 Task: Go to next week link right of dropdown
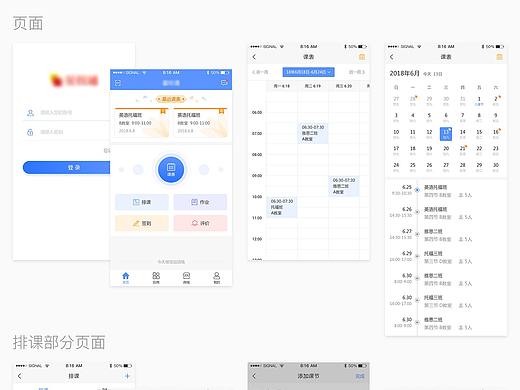pos(357,72)
